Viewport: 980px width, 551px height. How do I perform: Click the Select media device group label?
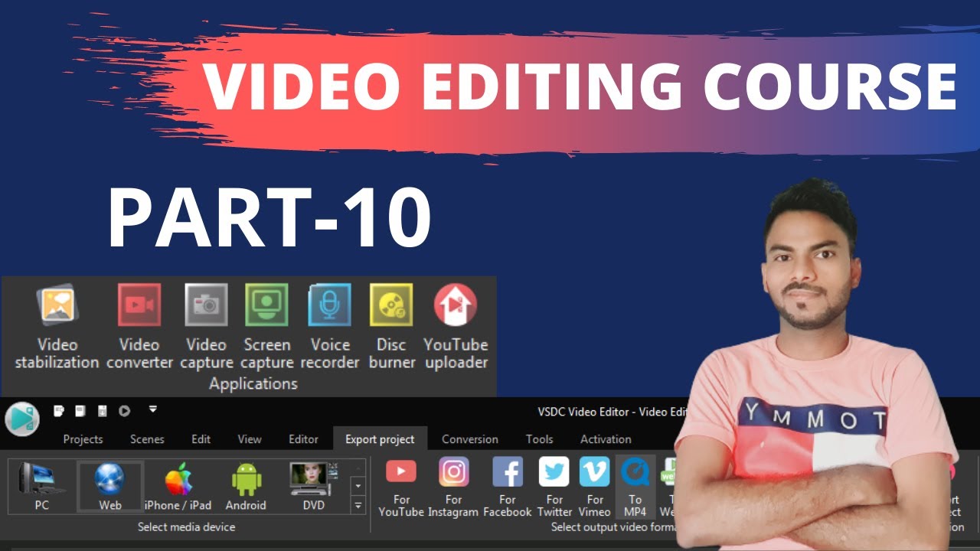(x=187, y=527)
